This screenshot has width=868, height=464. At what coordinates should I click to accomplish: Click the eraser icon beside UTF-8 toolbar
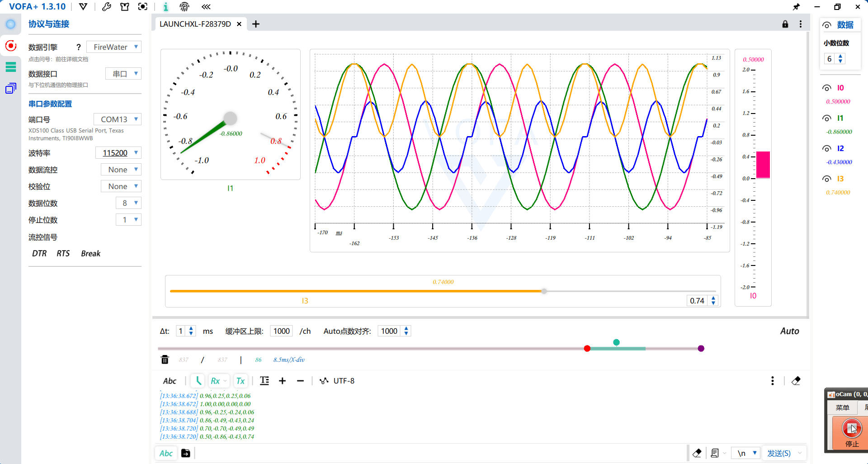796,381
